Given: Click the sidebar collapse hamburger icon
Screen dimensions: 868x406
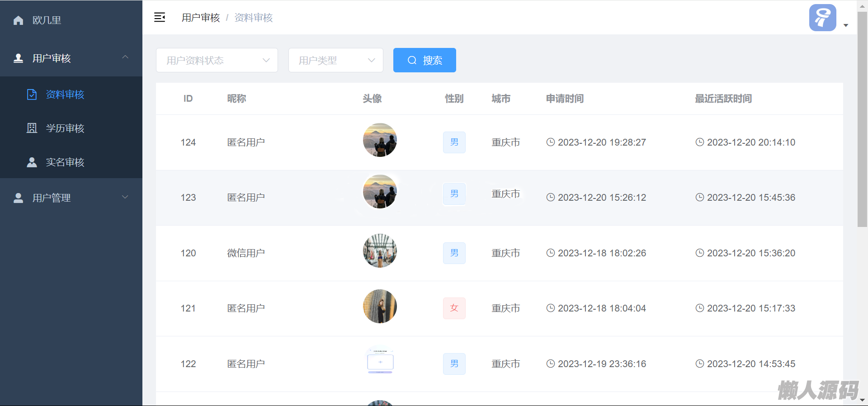Looking at the screenshot, I should (160, 18).
